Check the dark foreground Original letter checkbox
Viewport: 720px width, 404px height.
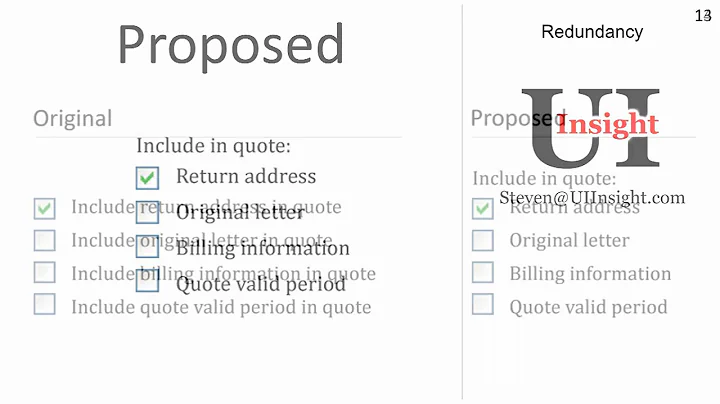147,213
